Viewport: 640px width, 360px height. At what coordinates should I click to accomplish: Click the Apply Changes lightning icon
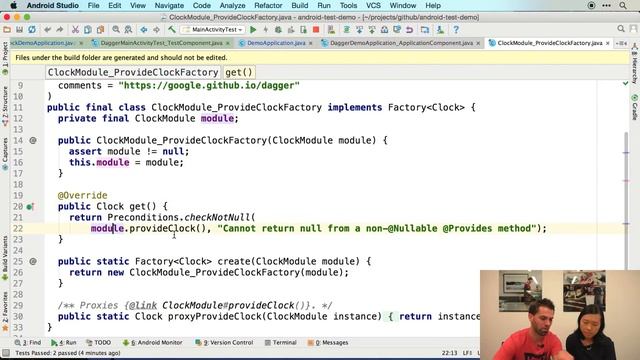coord(266,29)
